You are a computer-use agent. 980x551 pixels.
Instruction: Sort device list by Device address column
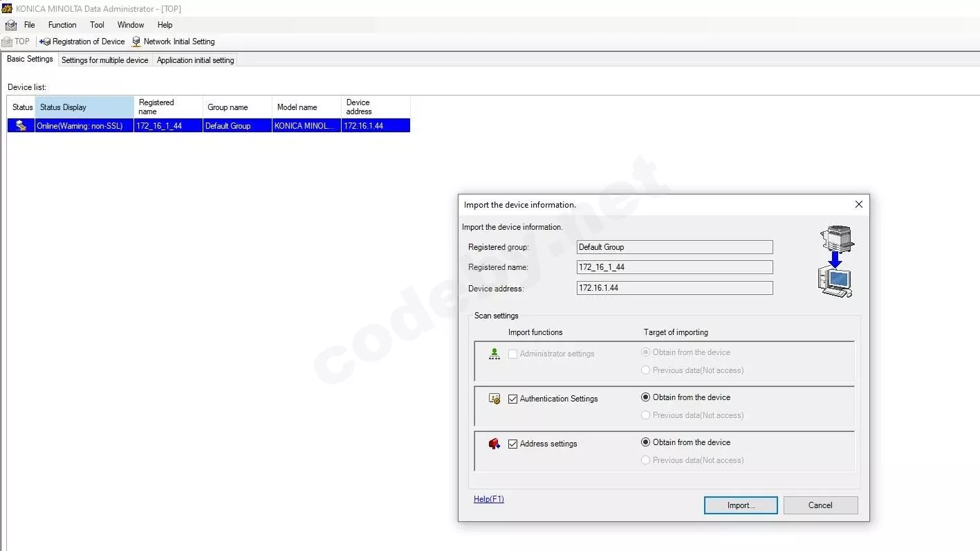click(x=376, y=107)
